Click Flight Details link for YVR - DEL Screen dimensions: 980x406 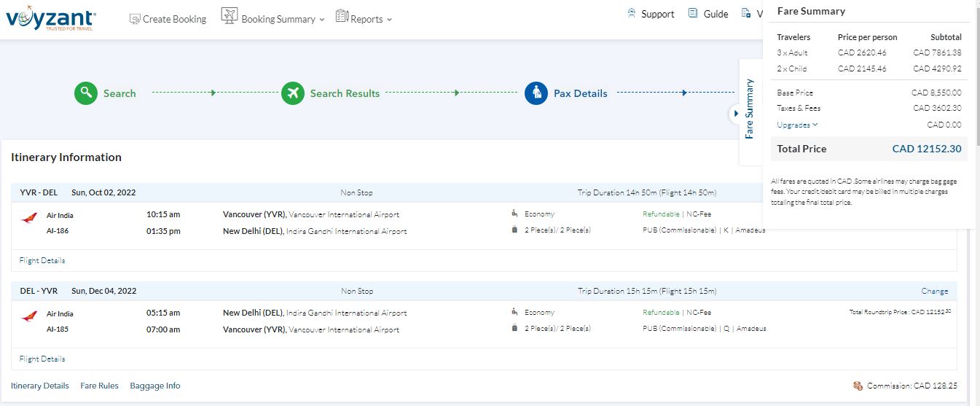[x=42, y=260]
